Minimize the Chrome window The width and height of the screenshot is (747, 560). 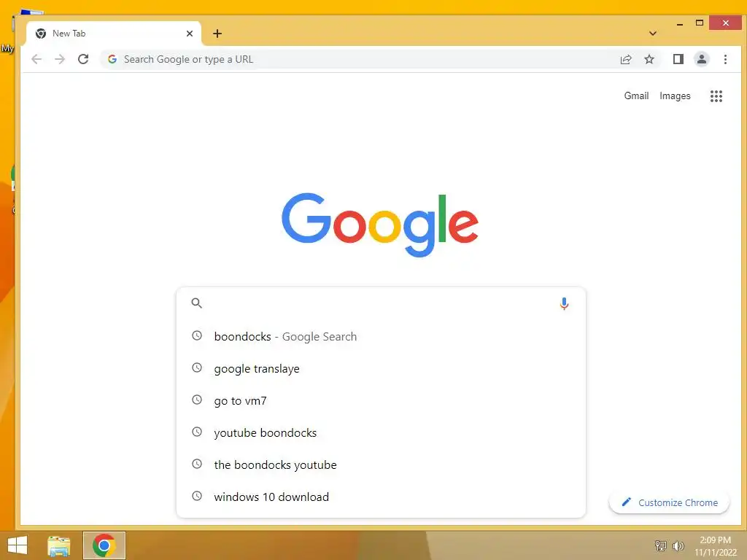pos(680,23)
